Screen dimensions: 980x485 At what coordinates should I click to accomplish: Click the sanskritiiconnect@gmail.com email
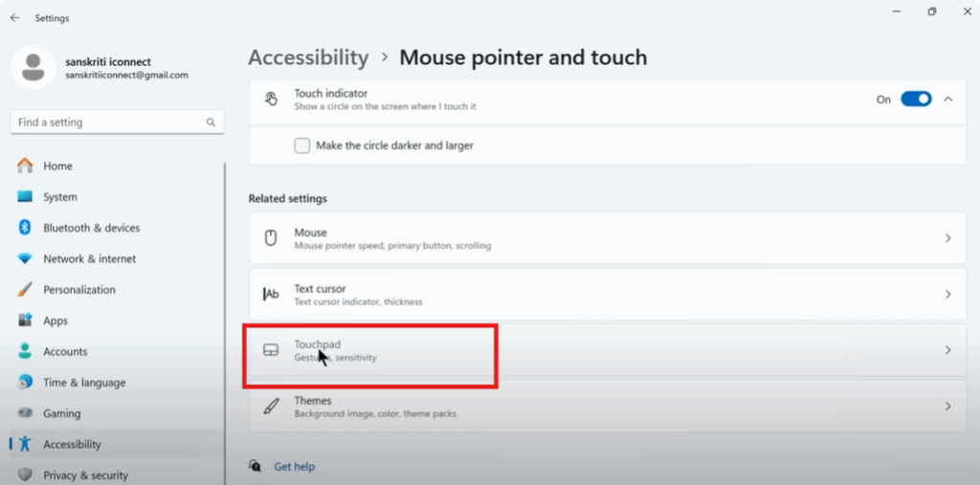coord(127,75)
